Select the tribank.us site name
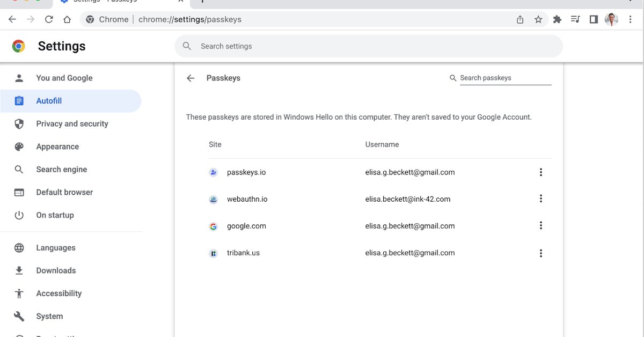Screen dimensions: 644x337 pos(243,253)
